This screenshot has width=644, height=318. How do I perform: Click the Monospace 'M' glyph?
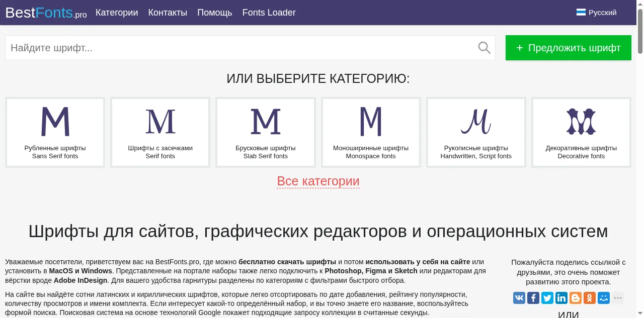click(x=371, y=121)
